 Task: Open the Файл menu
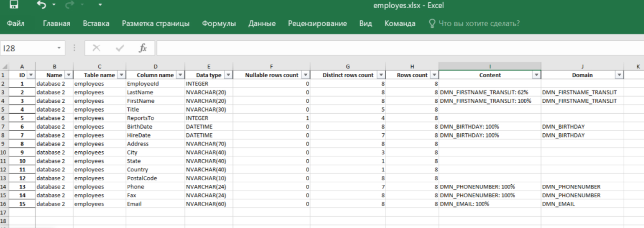click(x=16, y=24)
